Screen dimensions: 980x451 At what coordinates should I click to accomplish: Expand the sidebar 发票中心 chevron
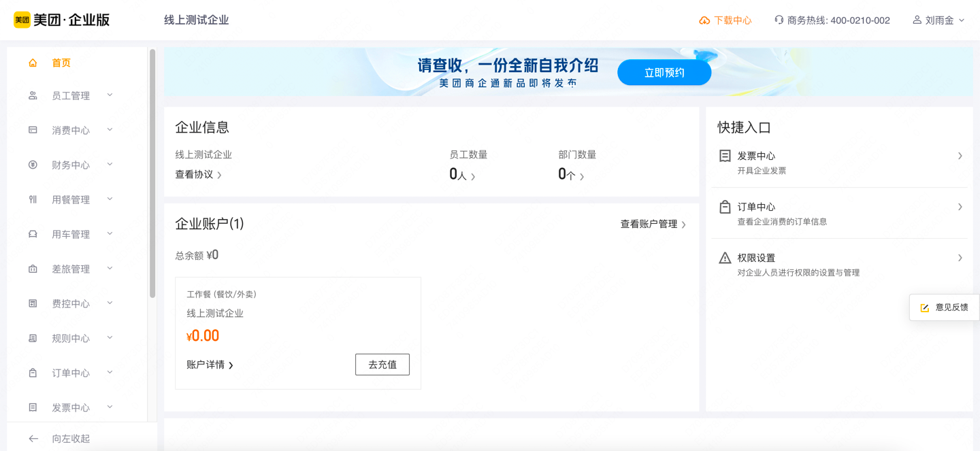[x=110, y=407]
